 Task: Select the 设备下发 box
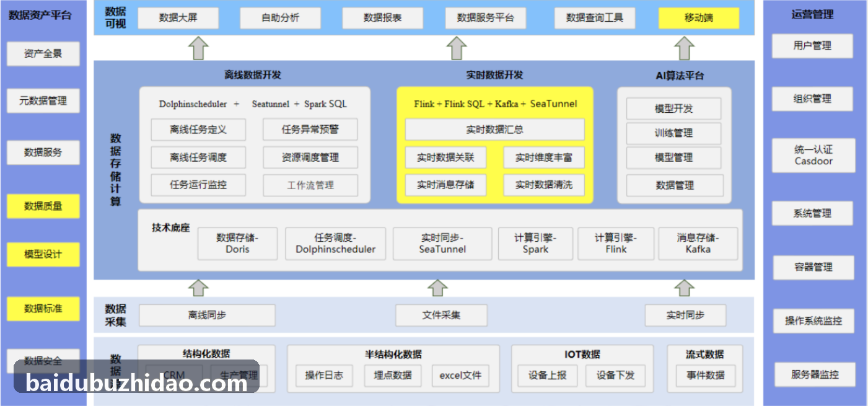click(x=615, y=375)
